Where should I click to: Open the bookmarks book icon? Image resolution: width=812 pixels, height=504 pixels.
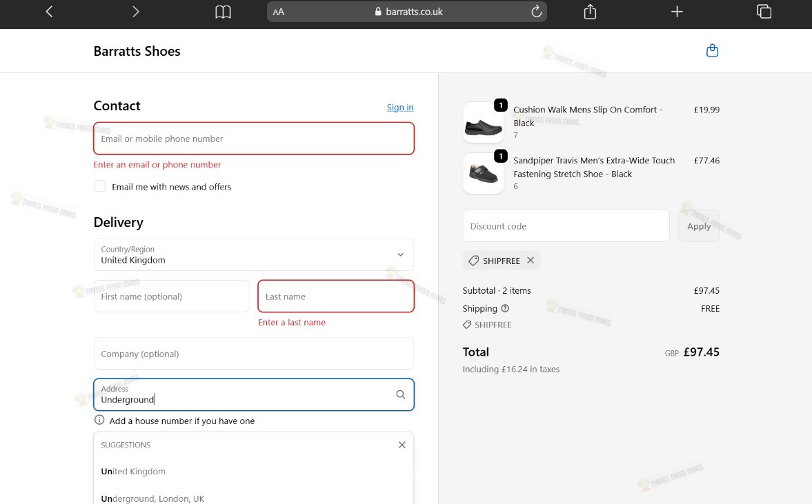[224, 12]
